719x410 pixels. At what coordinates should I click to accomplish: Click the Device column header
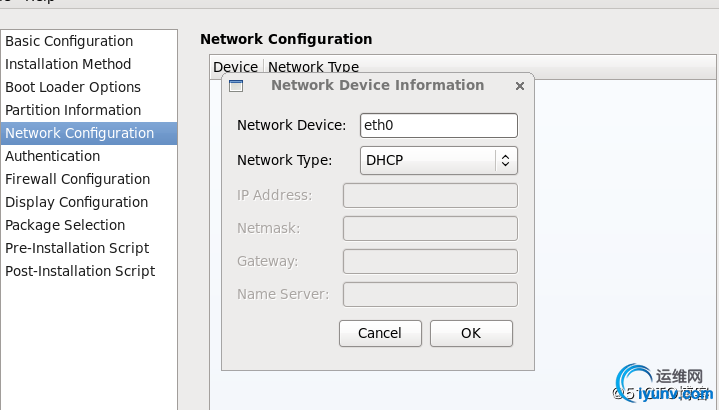236,67
